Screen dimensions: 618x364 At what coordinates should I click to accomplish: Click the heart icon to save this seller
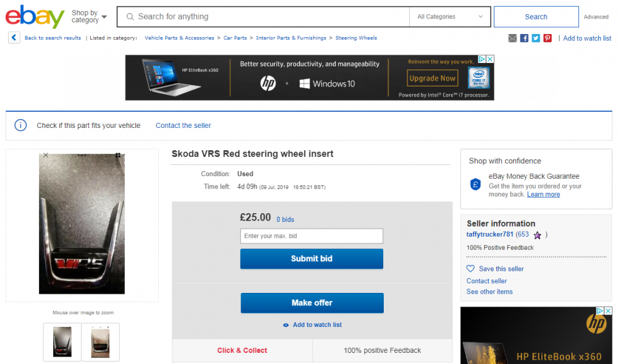pyautogui.click(x=470, y=269)
